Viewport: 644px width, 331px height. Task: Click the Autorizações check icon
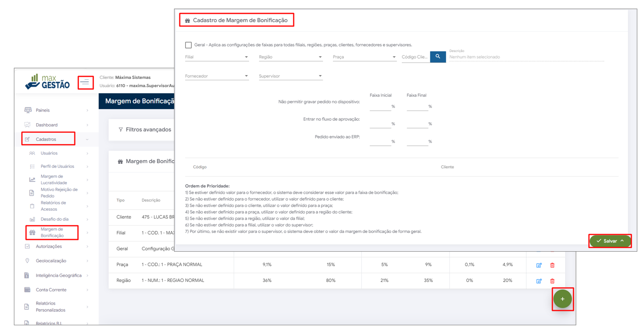pos(27,246)
